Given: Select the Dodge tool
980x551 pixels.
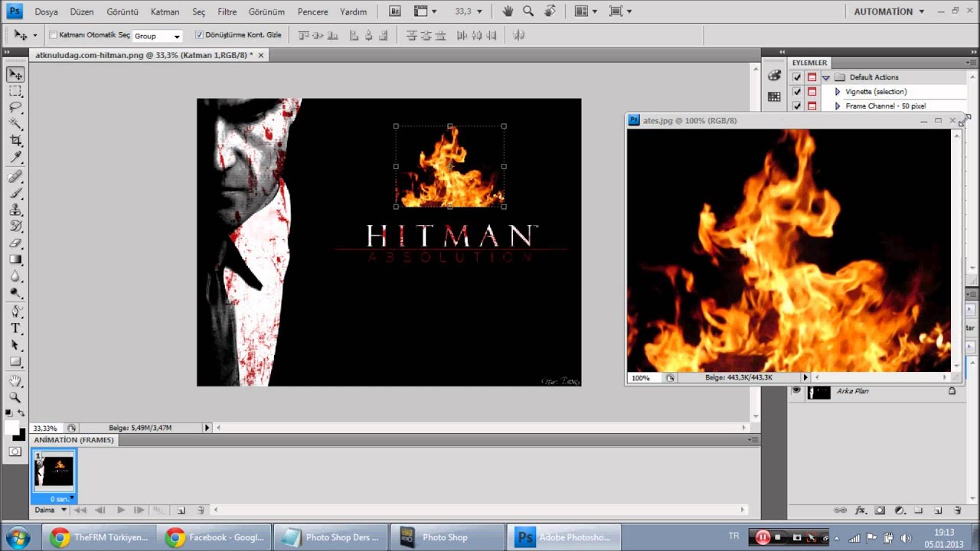Looking at the screenshot, I should coord(15,292).
